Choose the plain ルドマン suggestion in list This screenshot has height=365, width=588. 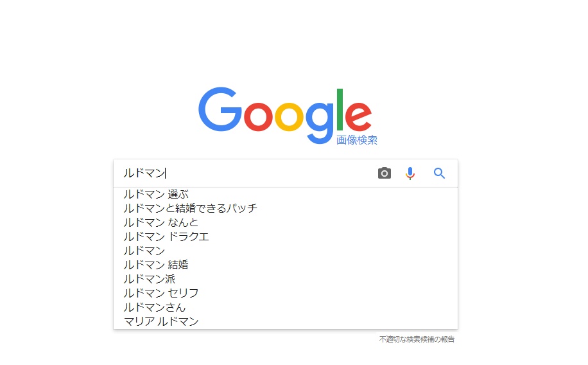click(x=144, y=251)
